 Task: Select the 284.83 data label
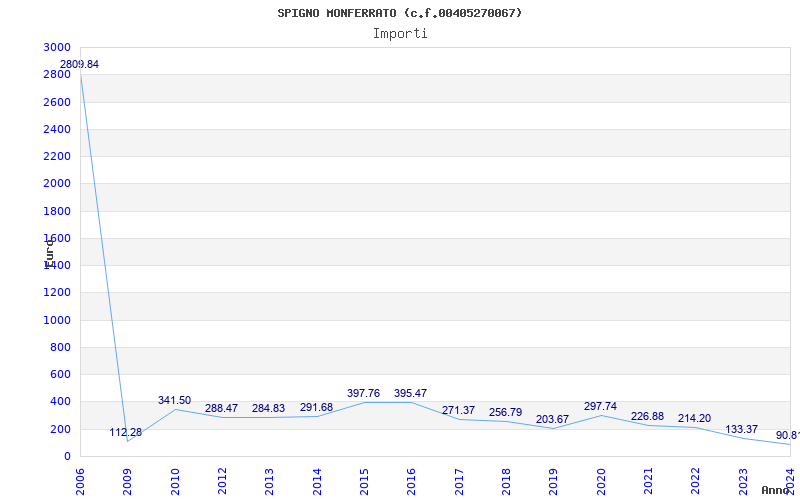tap(268, 409)
